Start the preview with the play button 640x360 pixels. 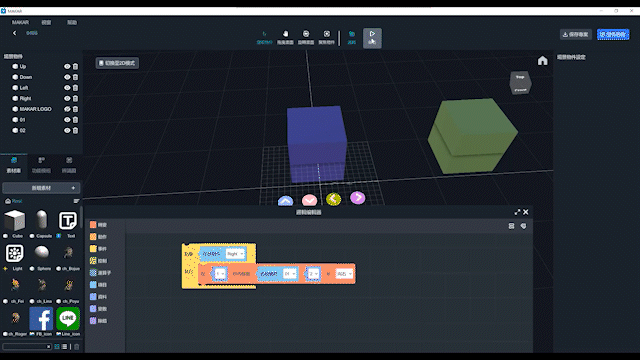(372, 38)
